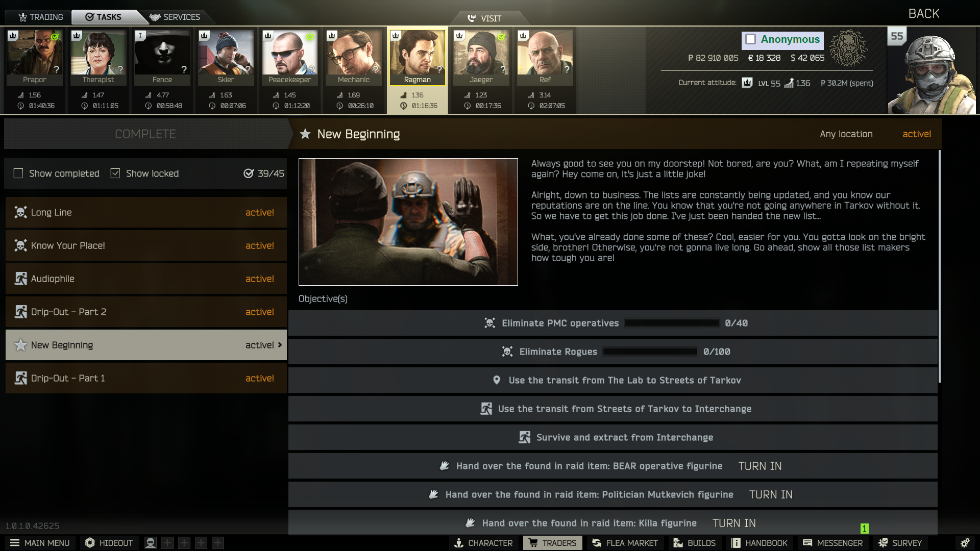Open the settings gear icon
The height and width of the screenshot is (551, 980).
coord(965,543)
